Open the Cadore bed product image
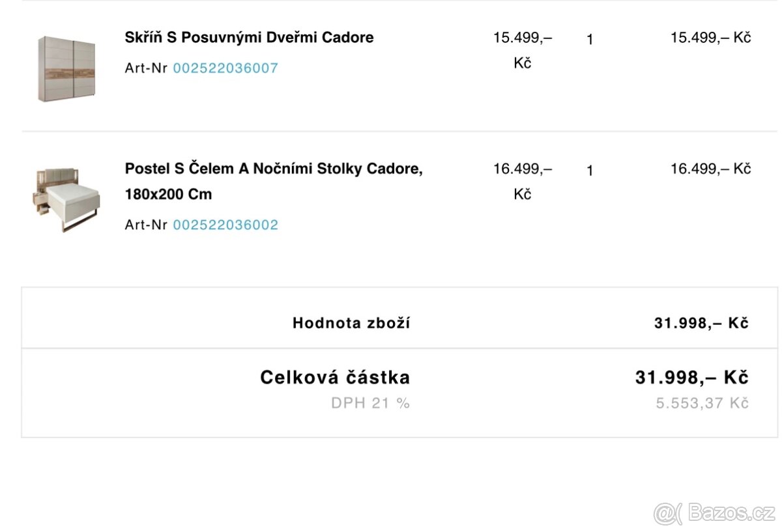 pyautogui.click(x=66, y=197)
